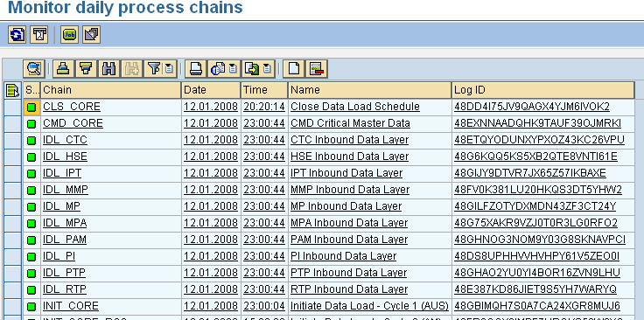
Task: Click 'MMP Inbound Data Layer' name
Action: [x=350, y=190]
